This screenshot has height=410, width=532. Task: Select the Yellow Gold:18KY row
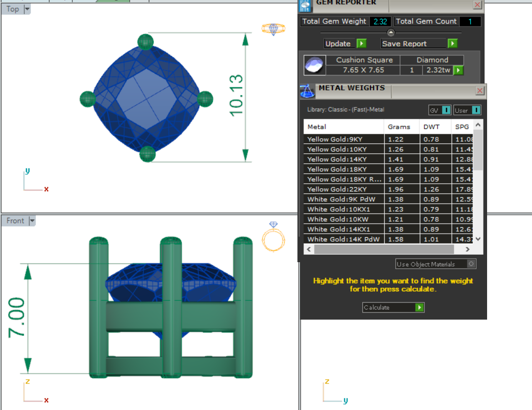pyautogui.click(x=343, y=169)
